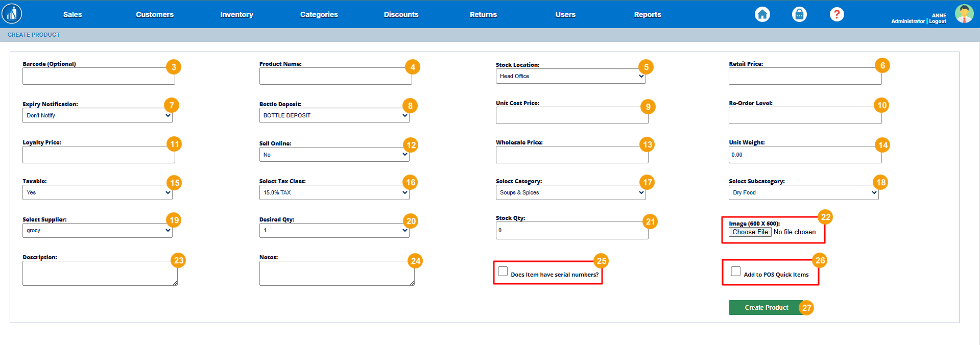Focus the Product Name input field
The width and height of the screenshot is (980, 345).
[335, 77]
